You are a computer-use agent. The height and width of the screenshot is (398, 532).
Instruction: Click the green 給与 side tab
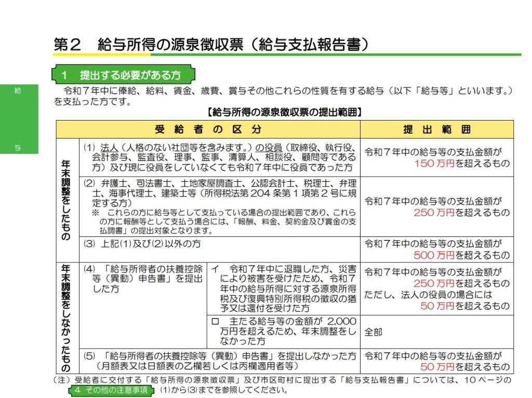pos(19,119)
